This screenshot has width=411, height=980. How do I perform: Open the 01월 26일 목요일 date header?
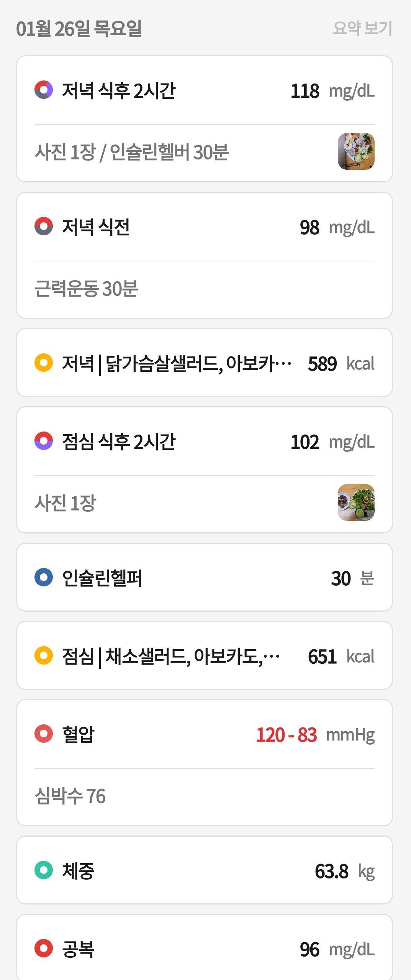[x=79, y=29]
